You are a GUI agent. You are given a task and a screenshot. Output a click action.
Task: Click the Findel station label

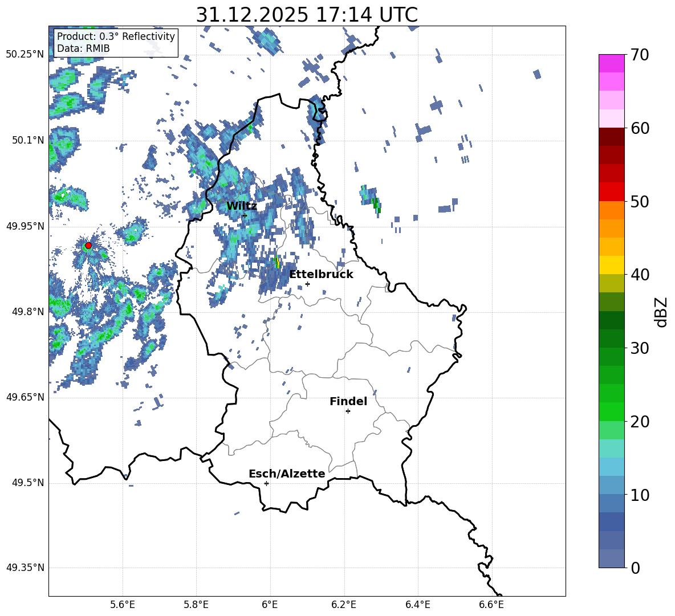point(348,401)
